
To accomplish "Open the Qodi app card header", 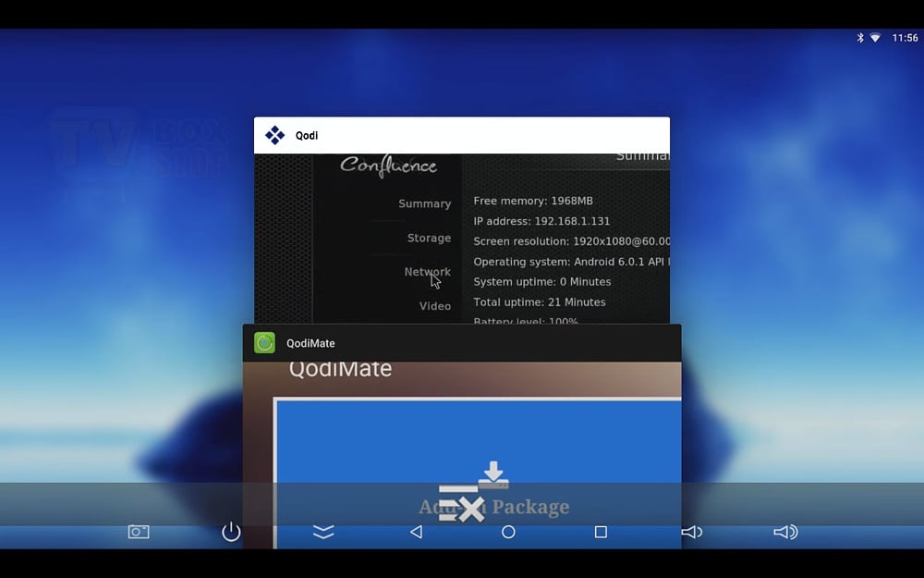I will (461, 135).
